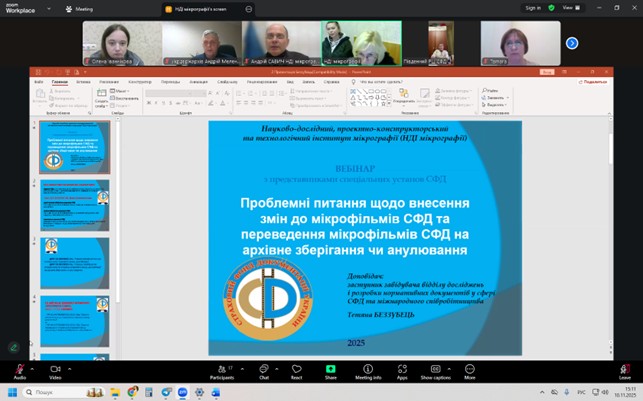Image resolution: width=643 pixels, height=401 pixels.
Task: Show next participants with the right arrow
Action: pyautogui.click(x=572, y=43)
